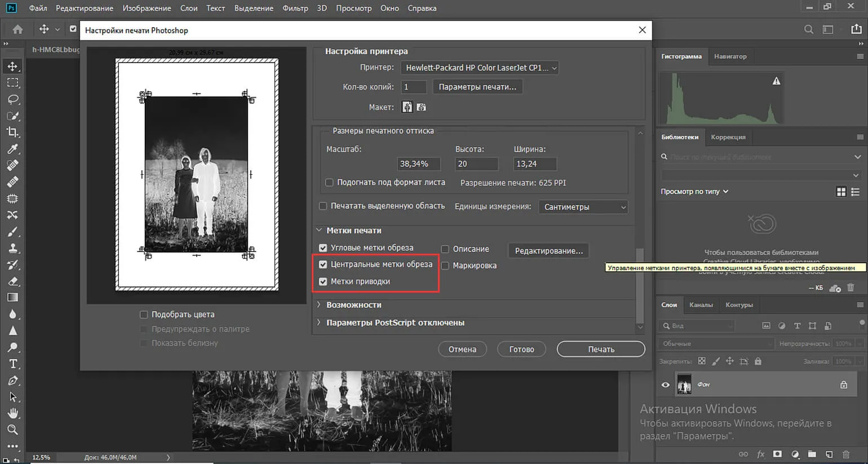This screenshot has height=464, width=868.
Task: Hide the Фон layer visibility
Action: coord(666,385)
